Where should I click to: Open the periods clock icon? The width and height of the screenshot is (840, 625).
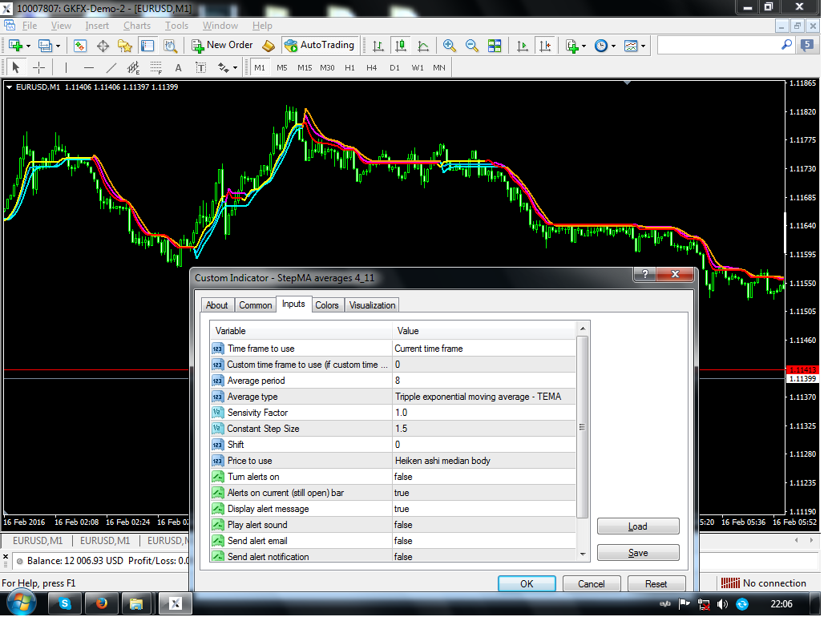click(x=601, y=46)
